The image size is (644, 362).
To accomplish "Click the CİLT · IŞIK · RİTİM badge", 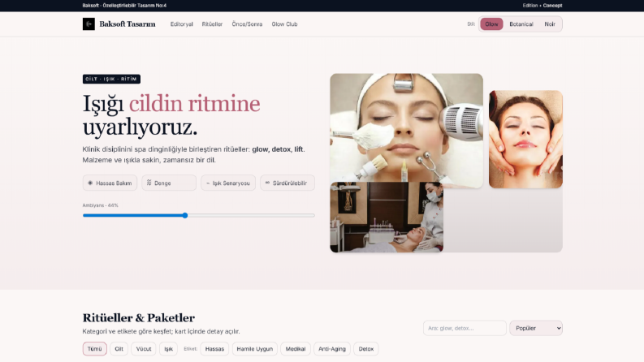I will point(111,79).
